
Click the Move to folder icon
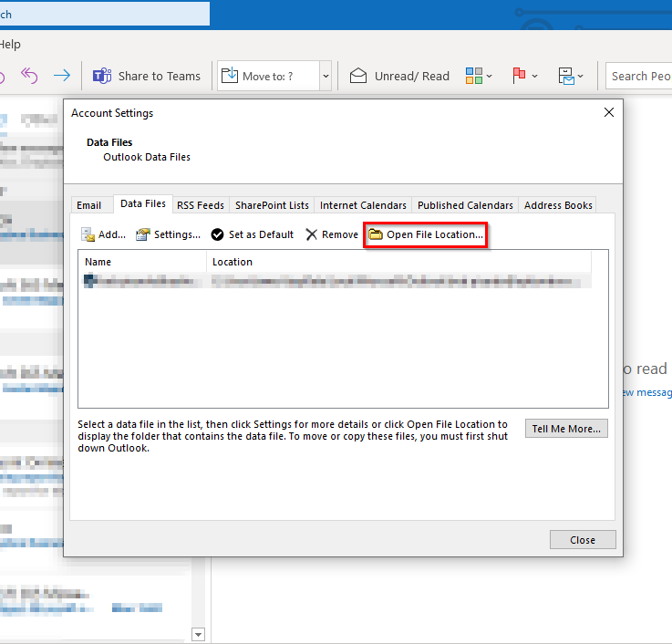tap(229, 75)
